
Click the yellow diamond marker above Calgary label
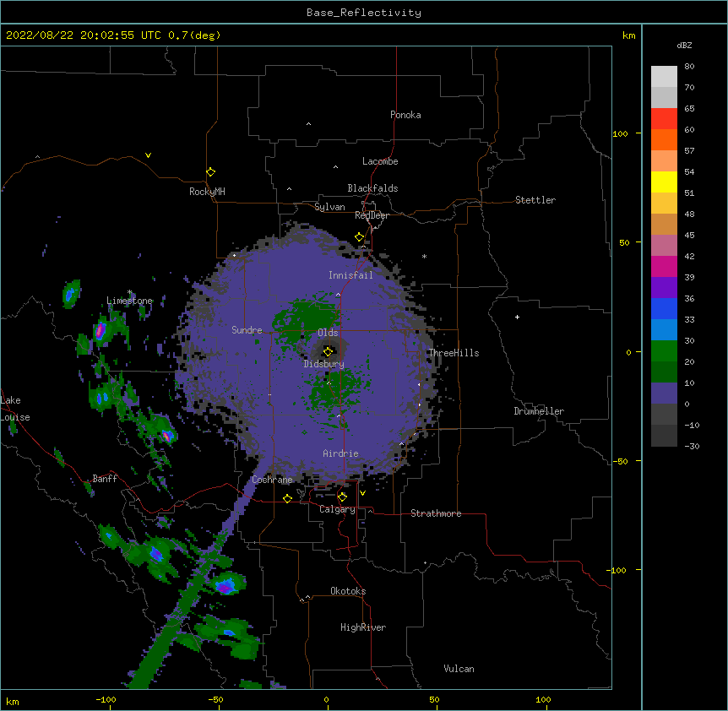[x=342, y=497]
